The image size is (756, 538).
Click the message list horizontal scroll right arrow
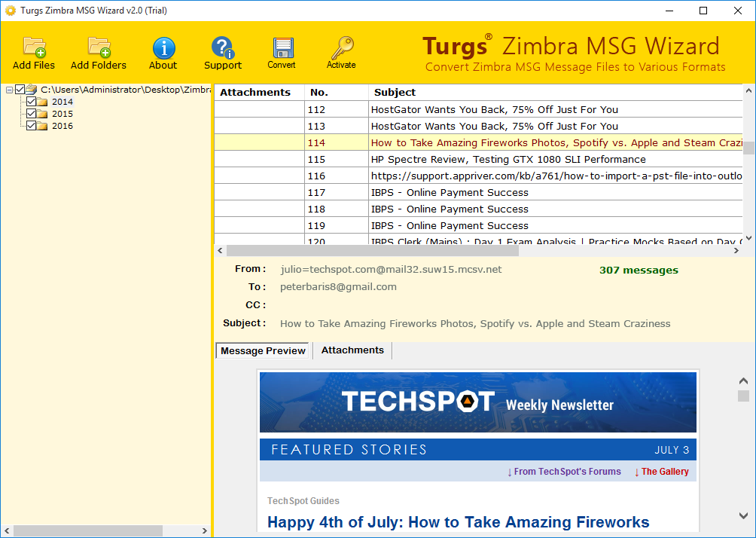point(736,250)
